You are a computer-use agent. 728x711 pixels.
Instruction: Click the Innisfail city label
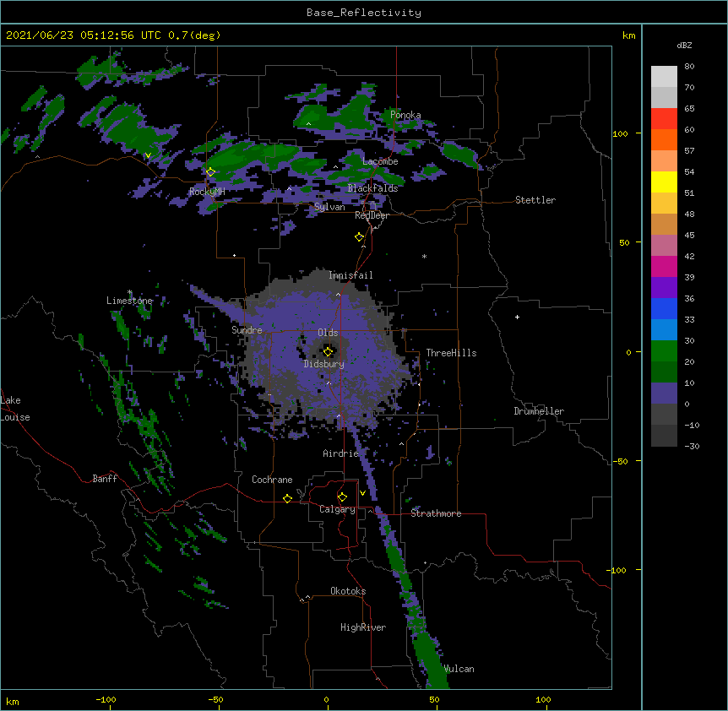350,275
